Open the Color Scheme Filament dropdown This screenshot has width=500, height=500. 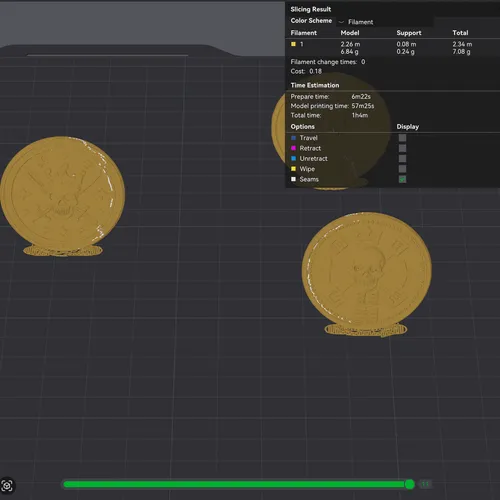(385, 22)
